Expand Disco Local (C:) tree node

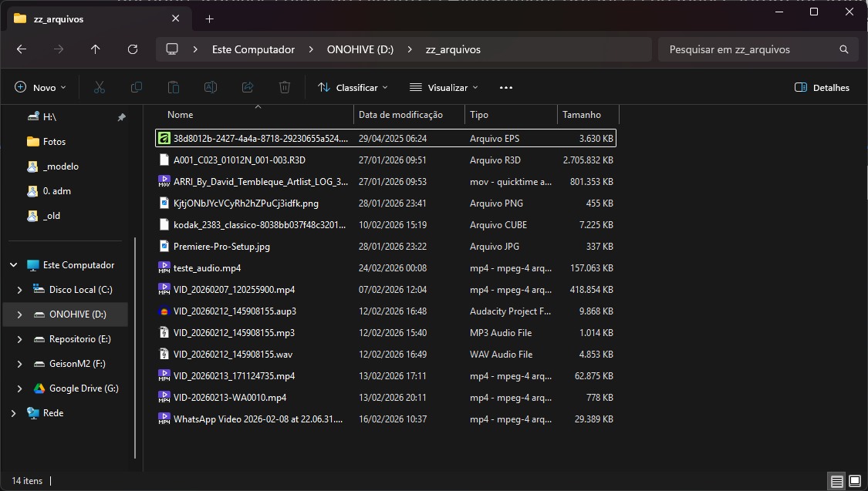(20, 290)
